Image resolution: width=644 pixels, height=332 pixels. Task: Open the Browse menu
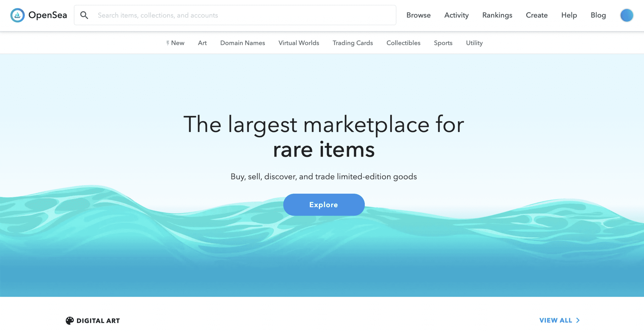click(418, 15)
